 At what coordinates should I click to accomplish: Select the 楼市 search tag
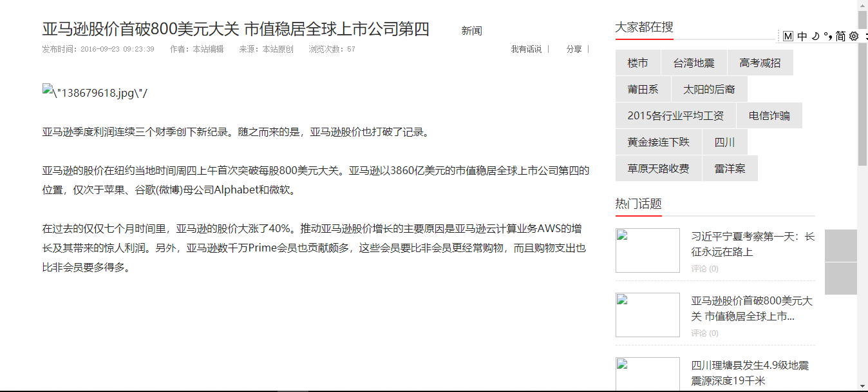[637, 63]
